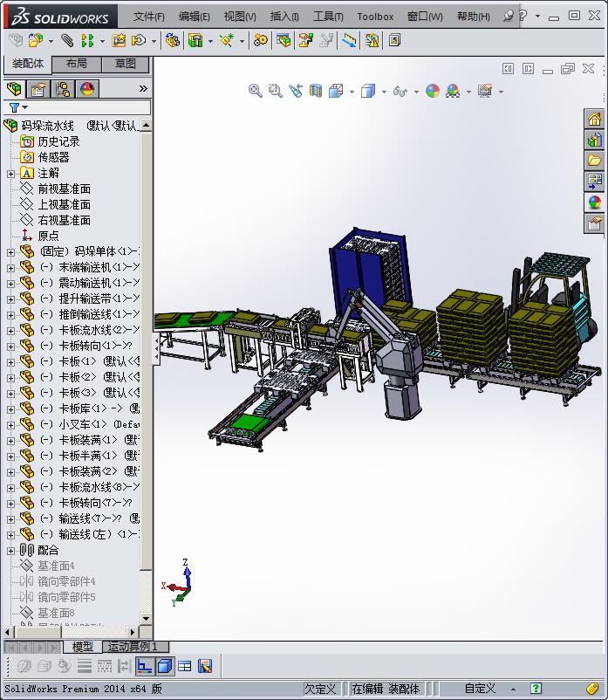This screenshot has width=608, height=700.
Task: Choose the Linear Component Pattern icon
Action: click(87, 41)
